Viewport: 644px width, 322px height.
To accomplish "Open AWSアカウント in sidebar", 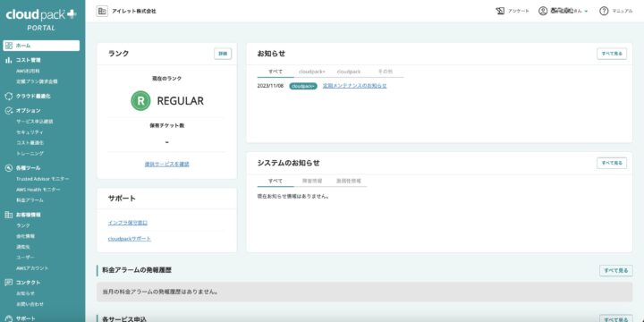I will (32, 267).
